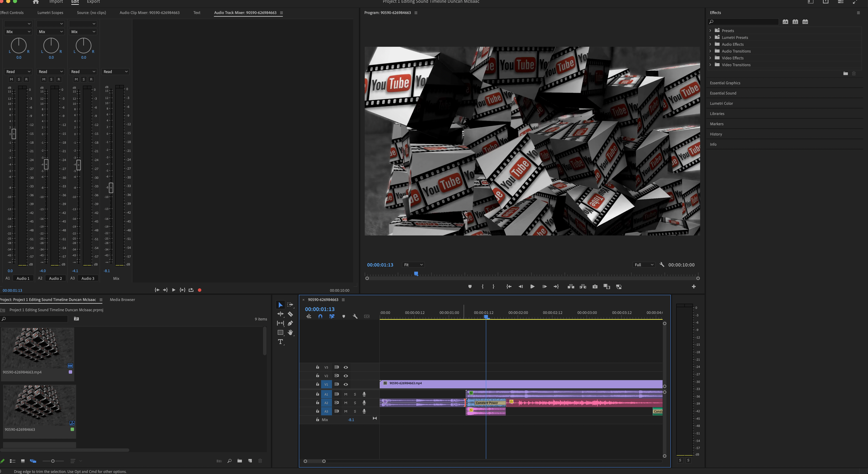868x474 pixels.
Task: Solo Audio 2 in the mixer
Action: click(x=51, y=80)
